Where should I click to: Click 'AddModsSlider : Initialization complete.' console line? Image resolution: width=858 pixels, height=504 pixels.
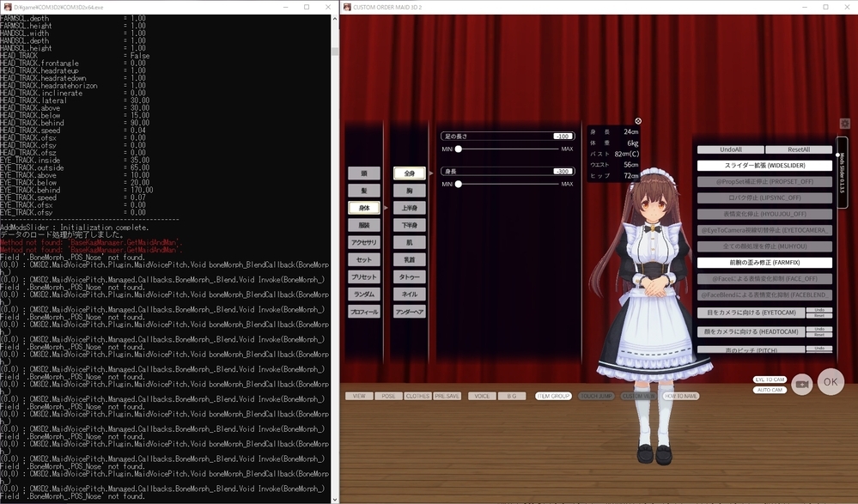(x=75, y=228)
